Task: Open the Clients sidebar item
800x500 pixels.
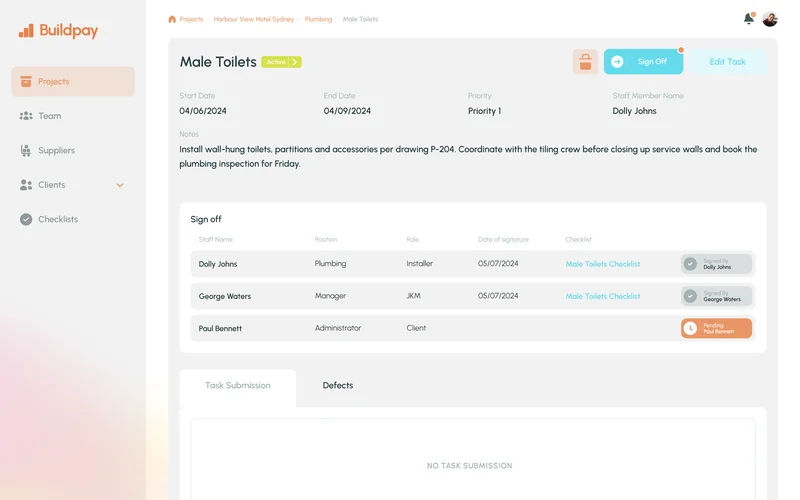Action: pos(73,185)
